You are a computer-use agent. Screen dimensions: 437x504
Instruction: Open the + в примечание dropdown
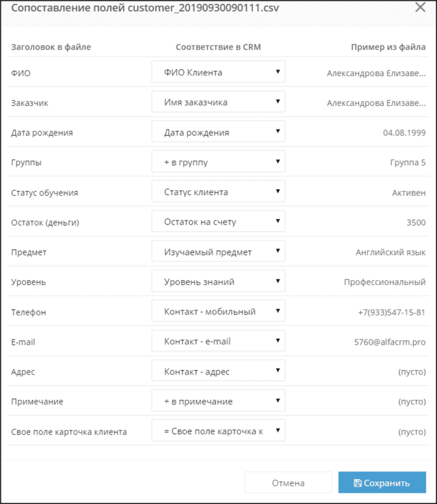click(219, 400)
